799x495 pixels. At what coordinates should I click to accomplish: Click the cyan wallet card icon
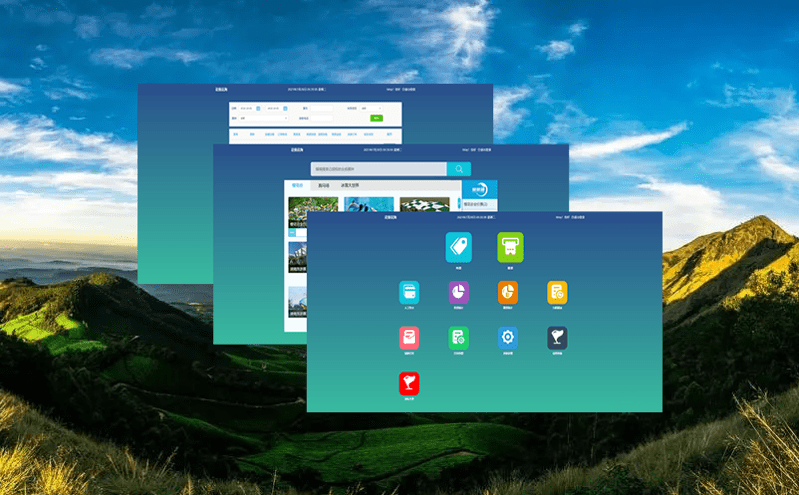click(409, 292)
